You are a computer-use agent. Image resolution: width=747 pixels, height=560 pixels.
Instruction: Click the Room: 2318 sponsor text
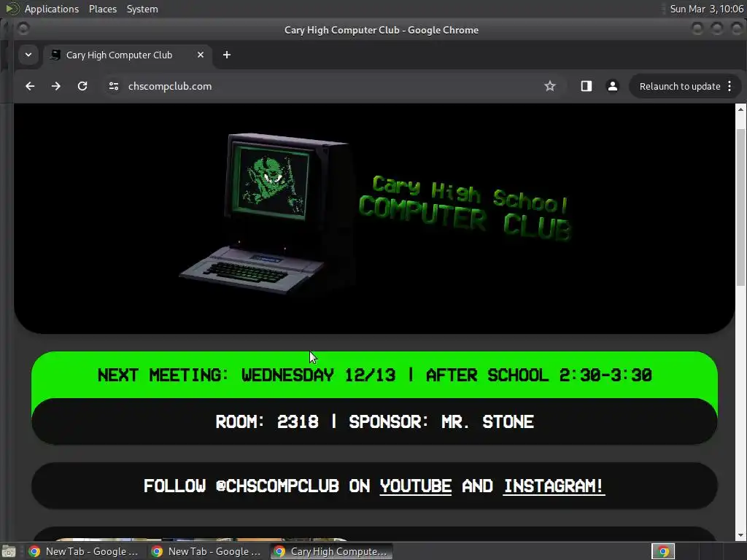tap(374, 422)
